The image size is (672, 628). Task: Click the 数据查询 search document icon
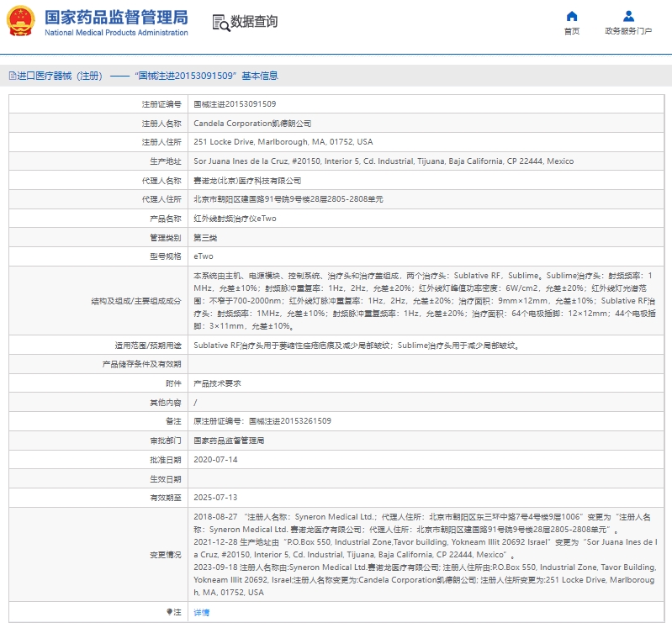(x=220, y=22)
